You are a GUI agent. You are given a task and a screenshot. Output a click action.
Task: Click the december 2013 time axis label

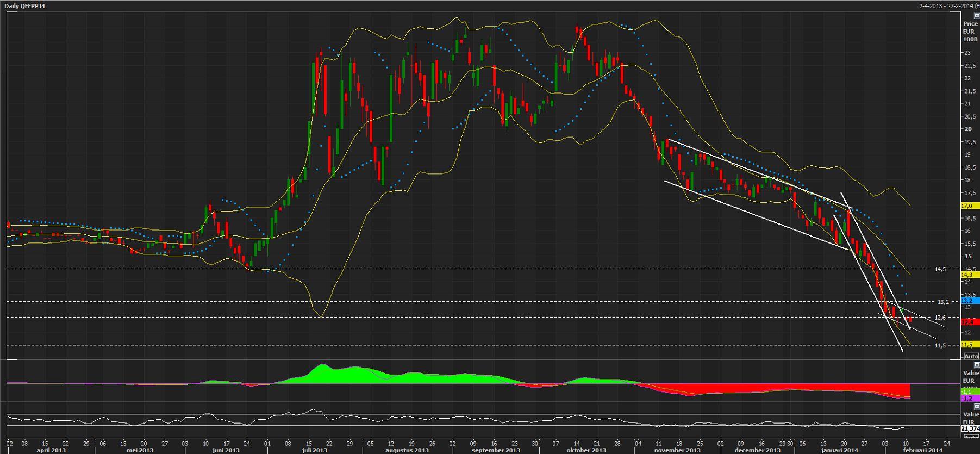pos(757,450)
